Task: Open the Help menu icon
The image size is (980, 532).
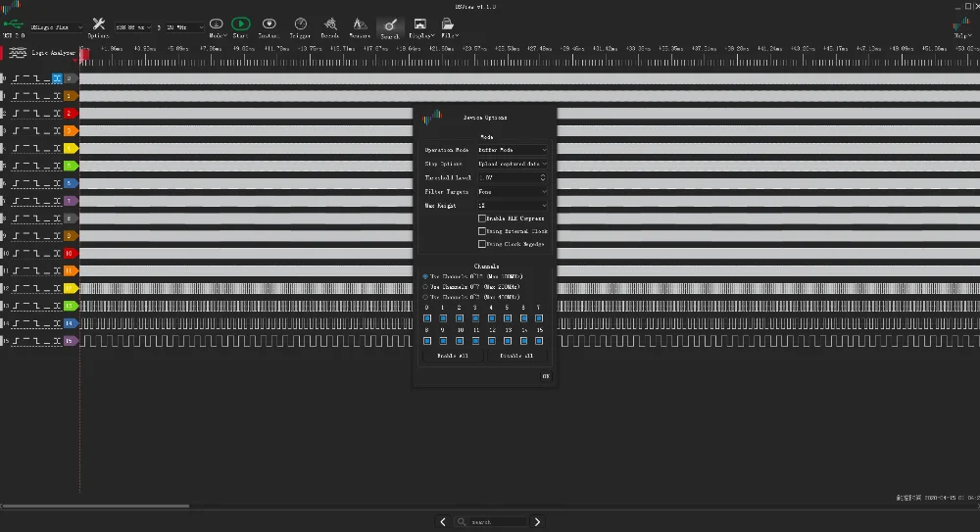Action: [x=963, y=24]
